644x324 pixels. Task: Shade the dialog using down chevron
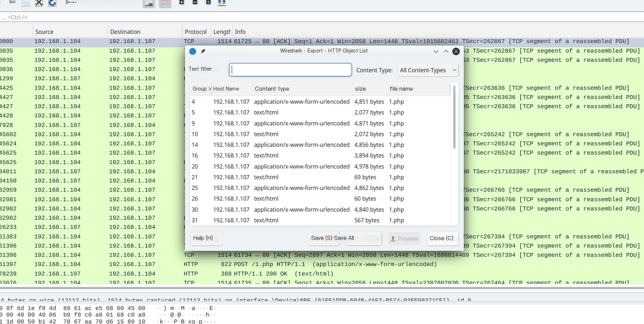436,51
